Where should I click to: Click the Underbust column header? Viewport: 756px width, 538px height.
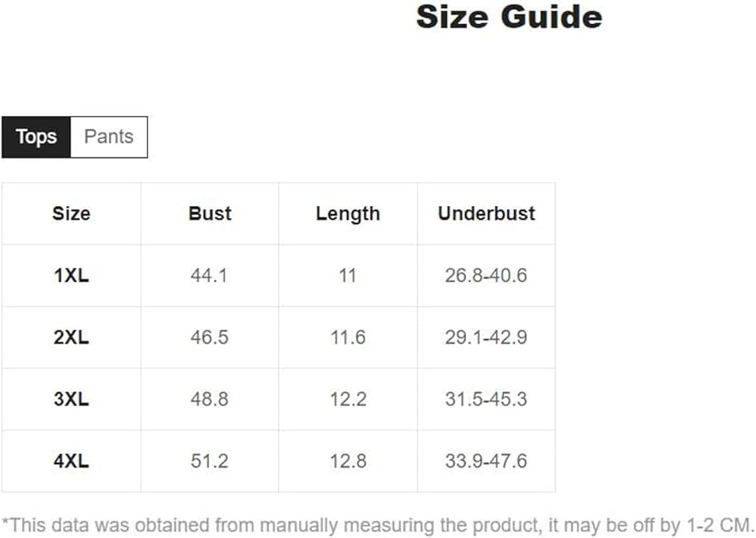[x=486, y=213]
